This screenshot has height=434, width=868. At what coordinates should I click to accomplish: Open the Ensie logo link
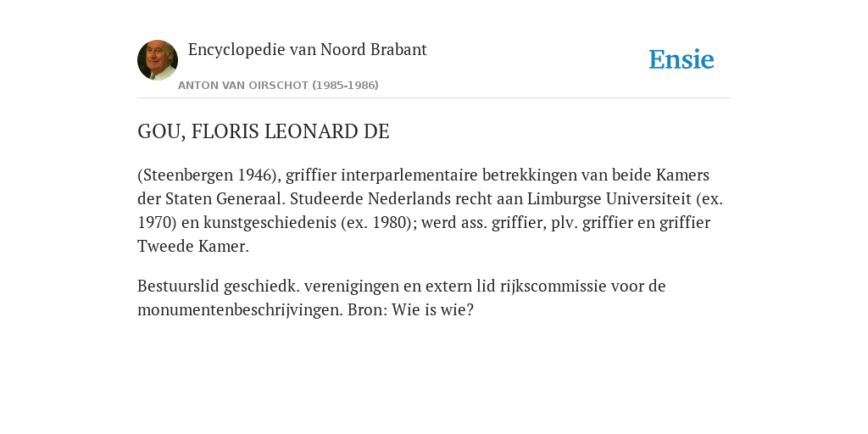(x=682, y=59)
